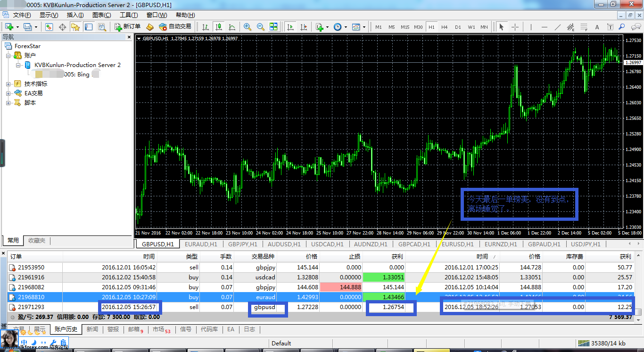This screenshot has height=352, width=644.
Task: Switch timeframe to D1
Action: point(458,27)
